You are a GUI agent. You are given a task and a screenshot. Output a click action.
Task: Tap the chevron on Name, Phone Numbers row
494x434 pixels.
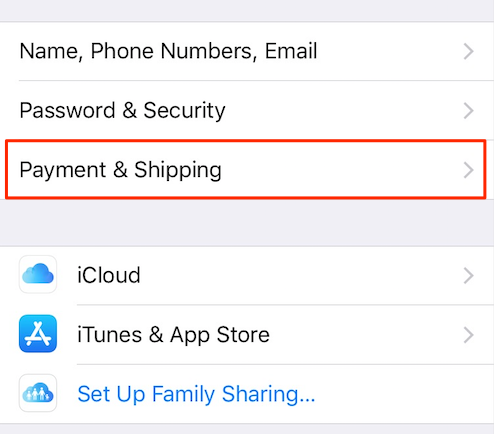[469, 51]
